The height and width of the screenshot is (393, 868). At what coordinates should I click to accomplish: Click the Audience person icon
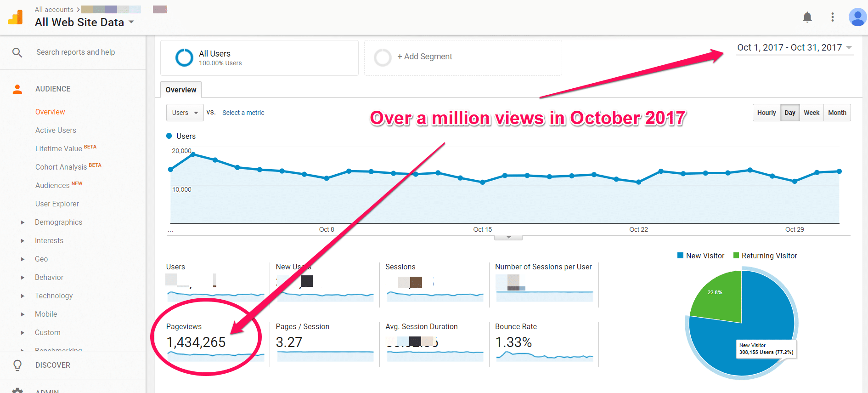(x=17, y=89)
